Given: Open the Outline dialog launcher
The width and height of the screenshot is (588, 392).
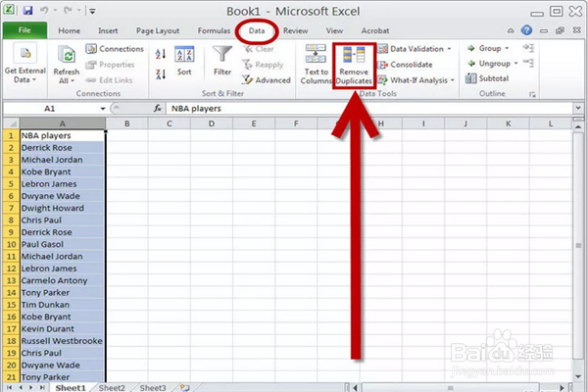Looking at the screenshot, I should pyautogui.click(x=532, y=94).
